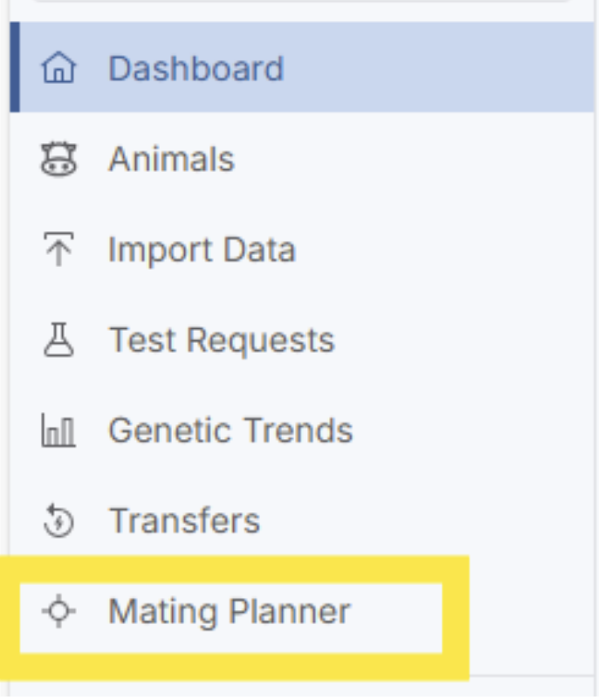Click the flask icon for Test Requests
604x700 pixels.
pyautogui.click(x=58, y=340)
